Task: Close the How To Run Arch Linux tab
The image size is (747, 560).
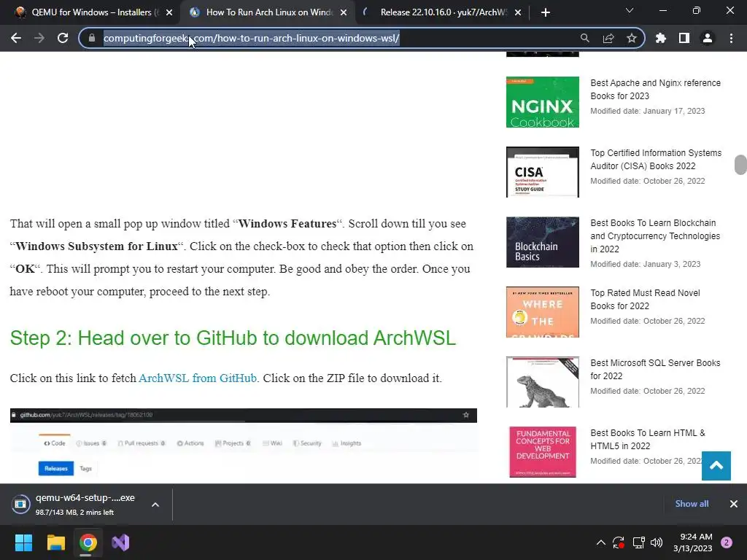Action: pyautogui.click(x=344, y=12)
